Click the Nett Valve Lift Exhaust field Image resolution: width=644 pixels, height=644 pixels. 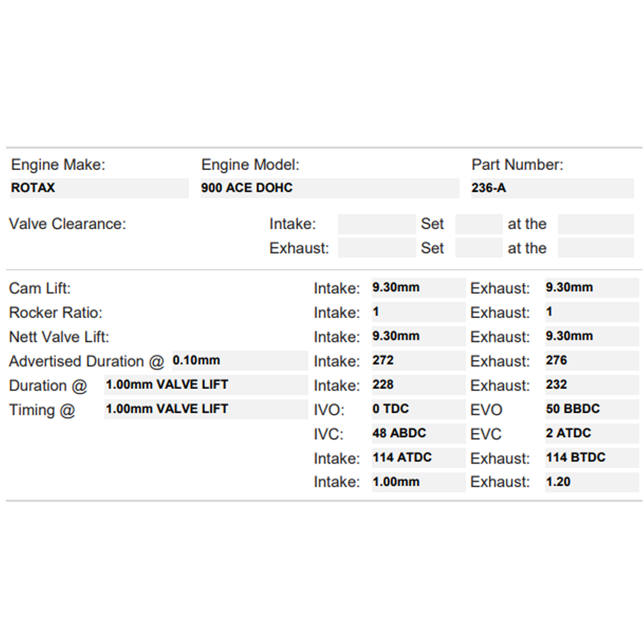(x=591, y=336)
